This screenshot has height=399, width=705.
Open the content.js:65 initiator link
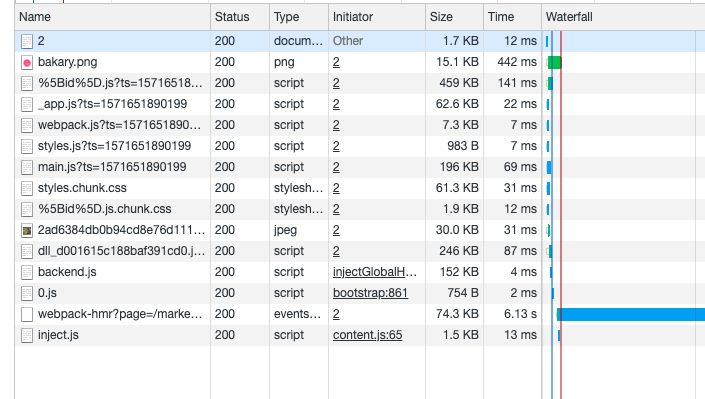tap(367, 335)
